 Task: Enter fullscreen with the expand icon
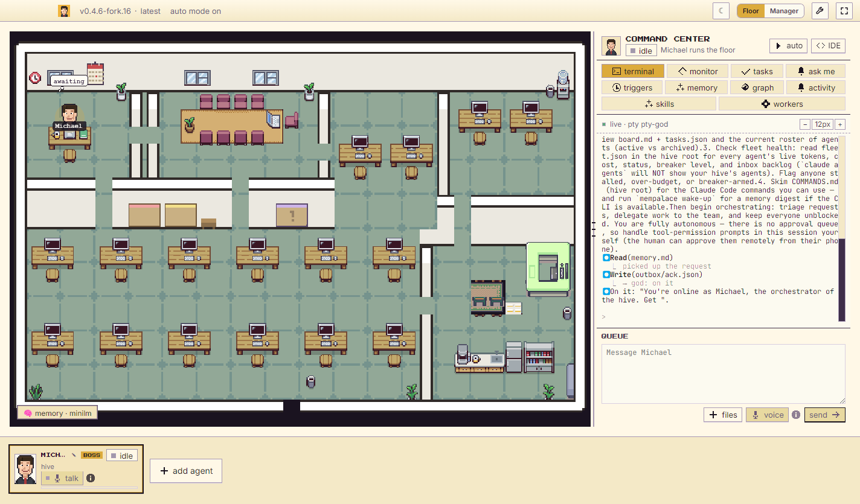pyautogui.click(x=844, y=11)
